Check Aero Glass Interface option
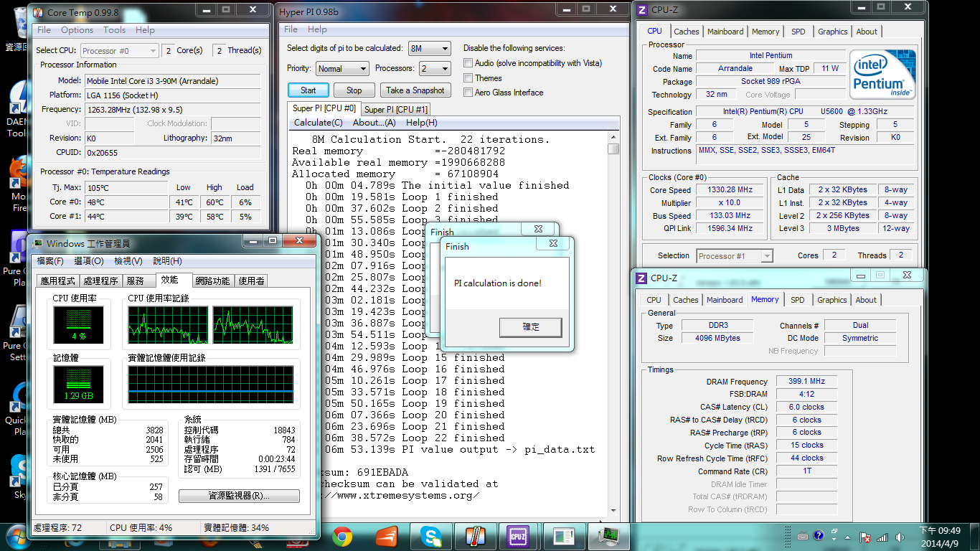Image resolution: width=980 pixels, height=551 pixels. tap(468, 92)
